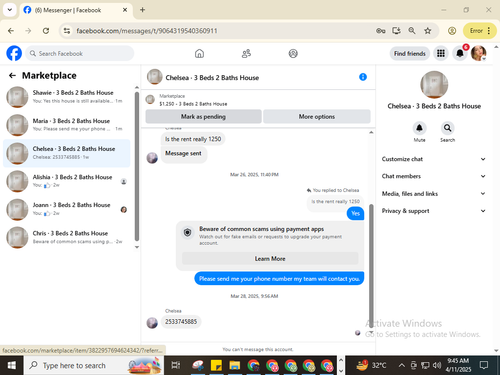Screen dimensions: 500x375
Task: Open Alishia conversation in the list
Action: point(67,181)
